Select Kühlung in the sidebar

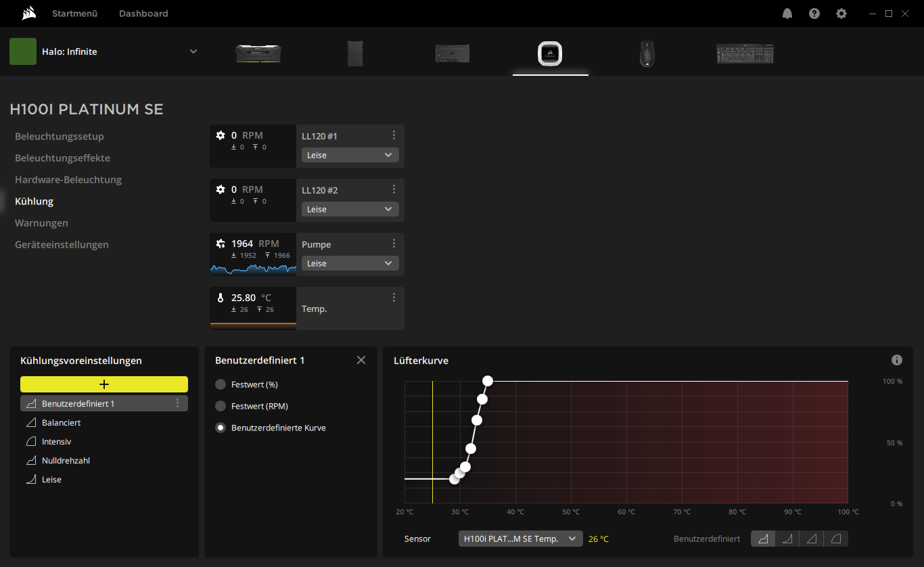coord(34,201)
